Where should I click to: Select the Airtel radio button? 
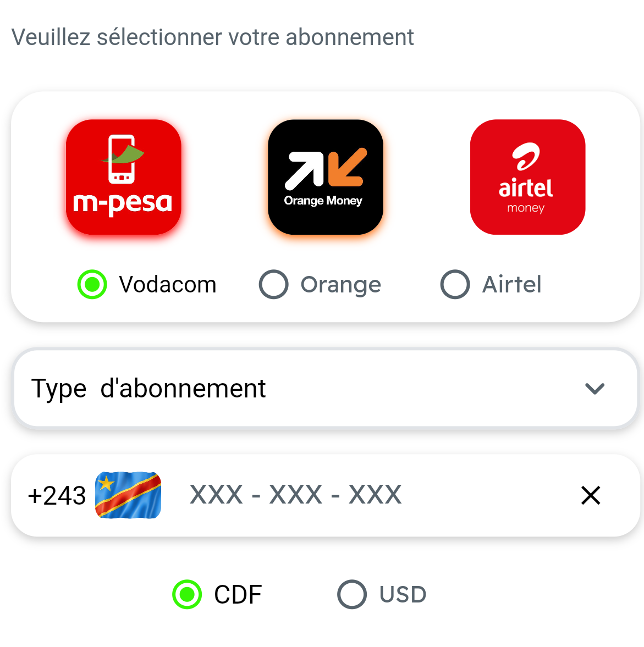(455, 285)
